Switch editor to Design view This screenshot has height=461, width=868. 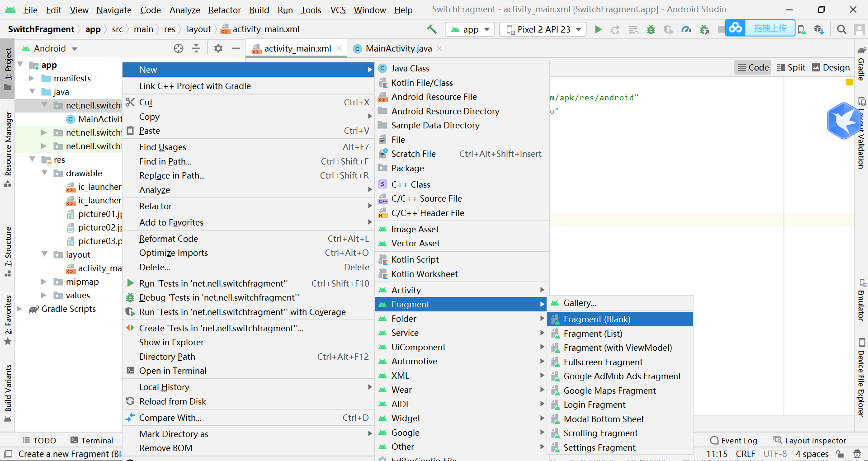[x=831, y=67]
